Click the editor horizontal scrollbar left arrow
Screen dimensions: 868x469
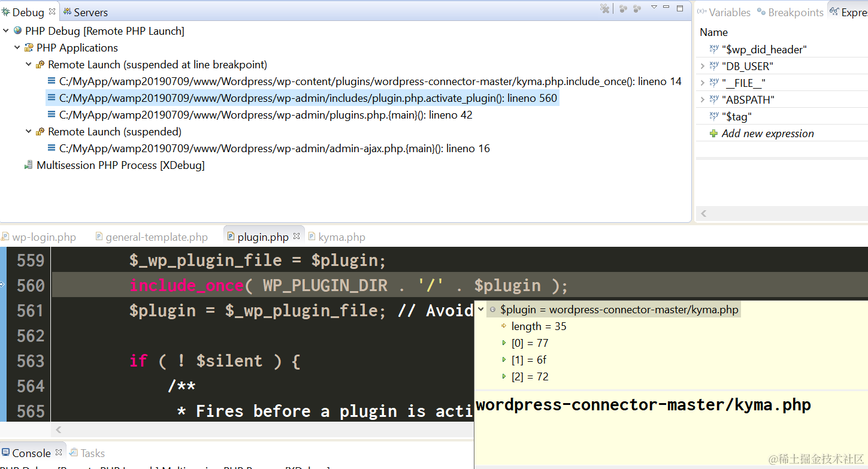(59, 430)
